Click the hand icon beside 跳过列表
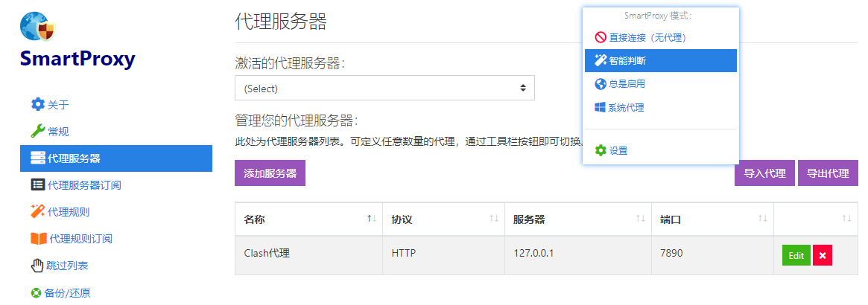The height and width of the screenshot is (305, 868). tap(37, 266)
